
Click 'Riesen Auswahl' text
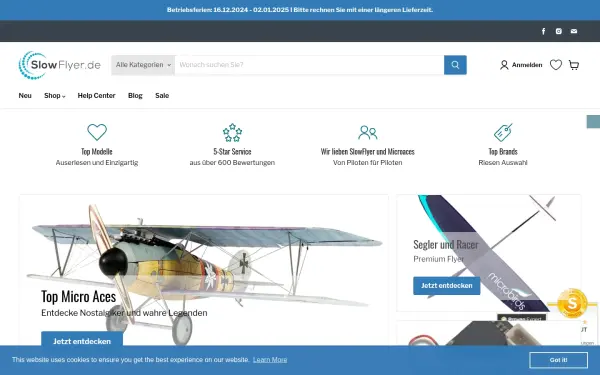(503, 163)
